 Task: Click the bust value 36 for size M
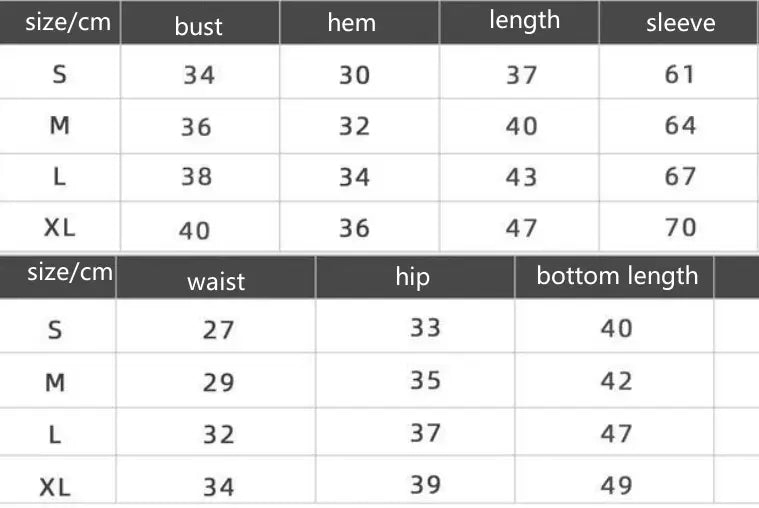pyautogui.click(x=196, y=127)
